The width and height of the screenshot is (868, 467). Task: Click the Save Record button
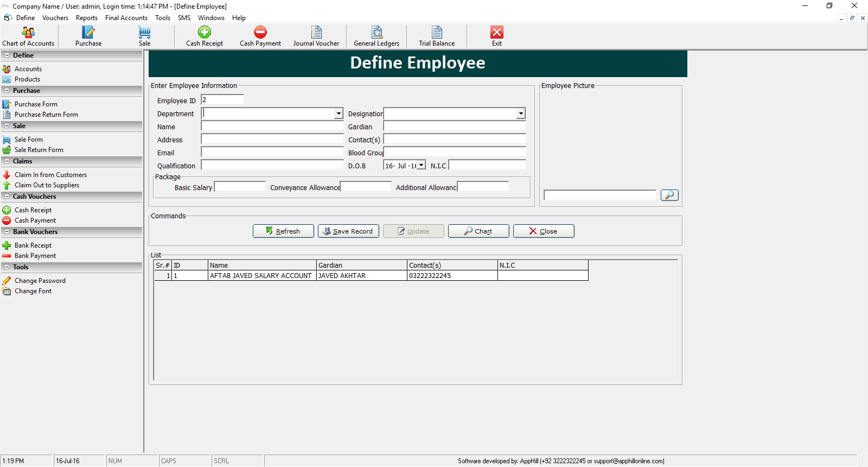click(x=348, y=231)
